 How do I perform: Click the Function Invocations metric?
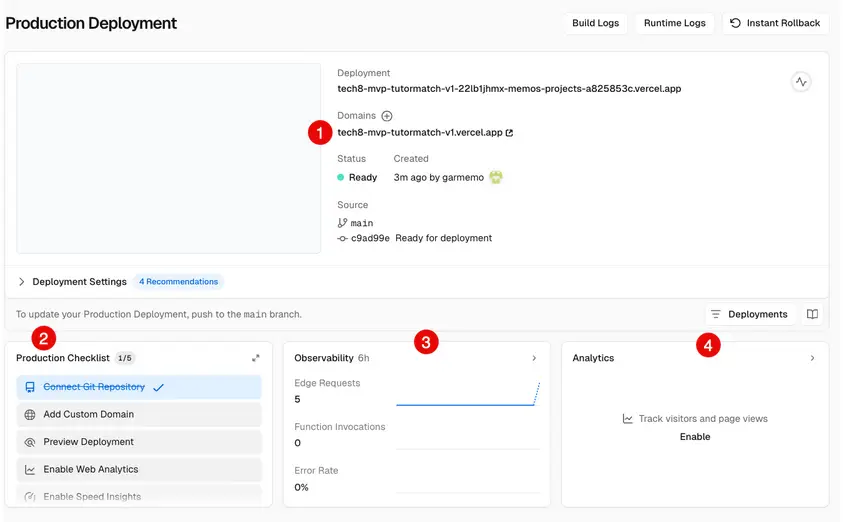(x=340, y=434)
